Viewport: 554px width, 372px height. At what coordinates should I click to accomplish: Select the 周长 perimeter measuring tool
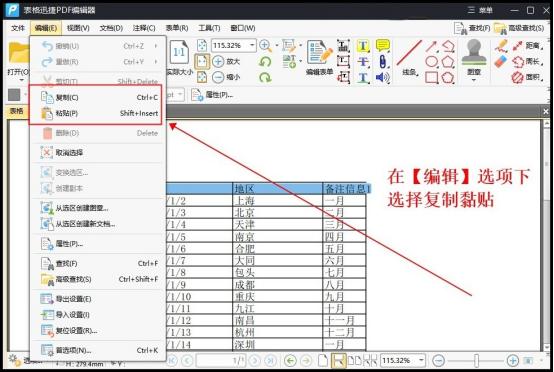[527, 61]
